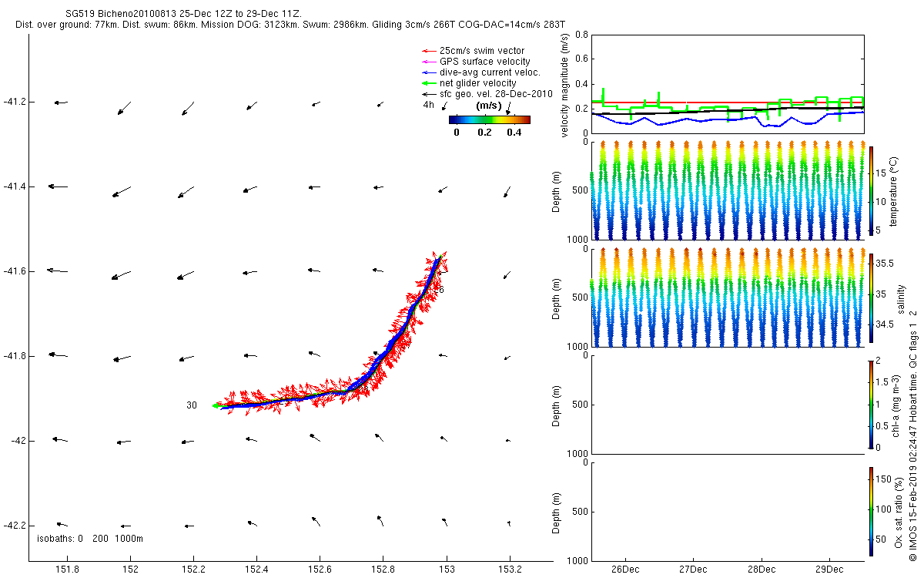Screen dimensions: 924x578
Task: Click the green net glider velocity legend arrow
Action: pyautogui.click(x=428, y=83)
